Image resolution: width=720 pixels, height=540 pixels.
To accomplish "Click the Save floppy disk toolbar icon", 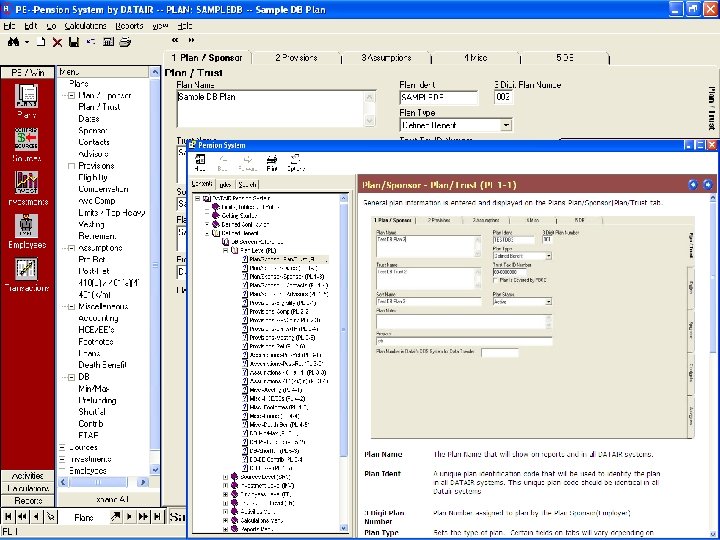I will point(73,43).
